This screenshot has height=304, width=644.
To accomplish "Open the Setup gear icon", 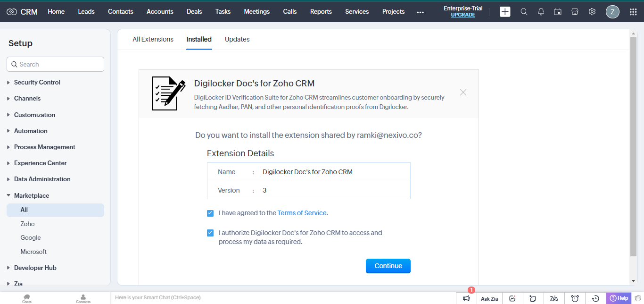I will tap(592, 12).
